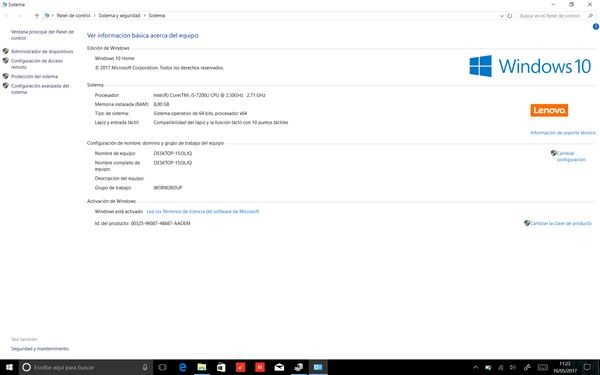Image resolution: width=600 pixels, height=375 pixels.
Task: Open Protección del sistema
Action: click(34, 77)
